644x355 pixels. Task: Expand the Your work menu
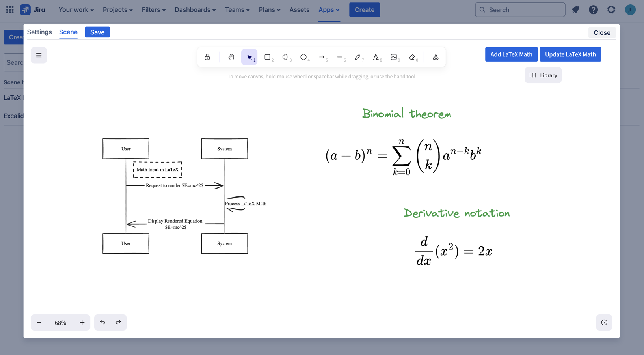click(x=76, y=10)
